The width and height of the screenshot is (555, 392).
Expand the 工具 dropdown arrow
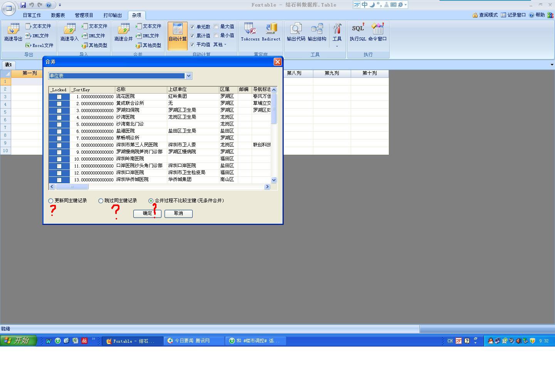pyautogui.click(x=337, y=46)
